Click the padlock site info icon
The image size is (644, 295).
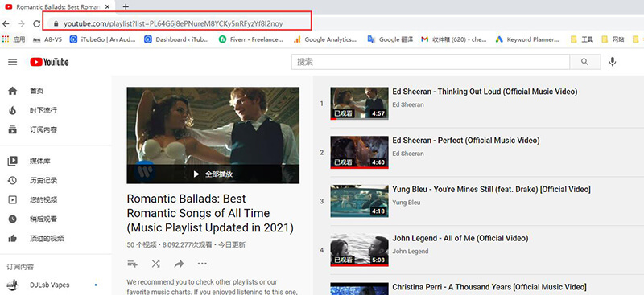pyautogui.click(x=56, y=24)
